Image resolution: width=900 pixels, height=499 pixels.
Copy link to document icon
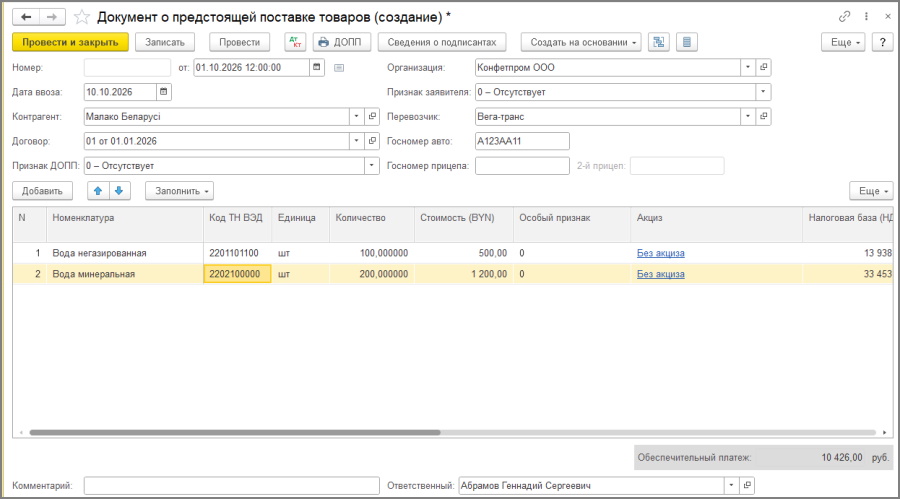[844, 17]
